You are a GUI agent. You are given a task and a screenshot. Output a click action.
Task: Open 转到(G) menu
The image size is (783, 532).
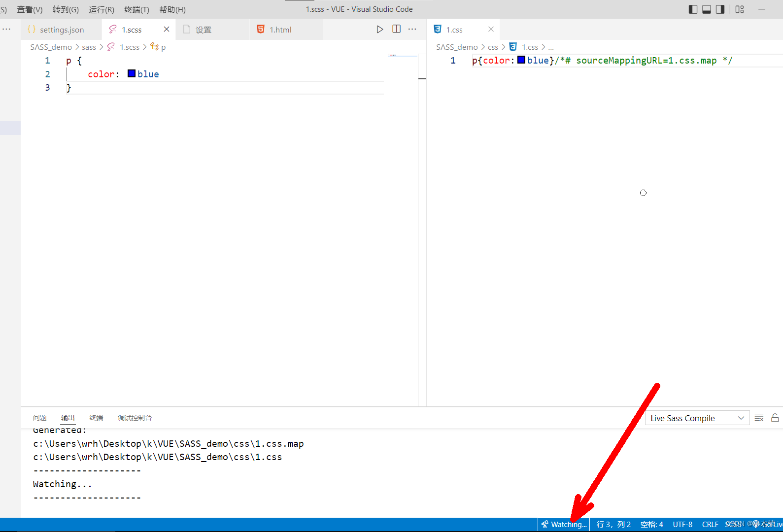(x=66, y=9)
